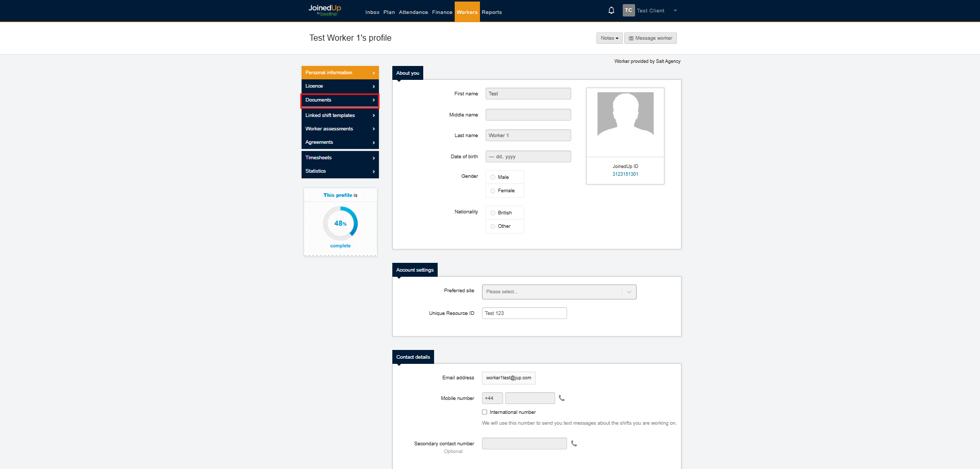Open Test Client account menu arrow
Viewport: 980px width, 469px height.
click(x=675, y=10)
